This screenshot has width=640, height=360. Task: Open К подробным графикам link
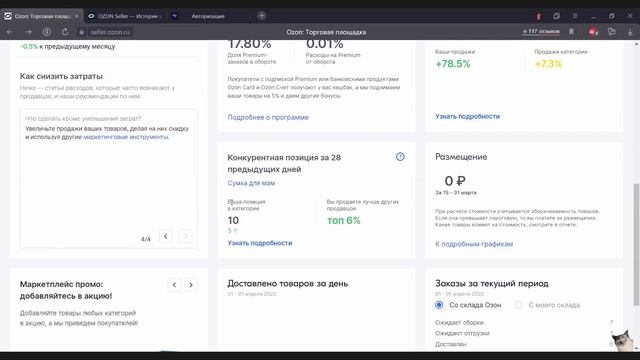pos(474,244)
